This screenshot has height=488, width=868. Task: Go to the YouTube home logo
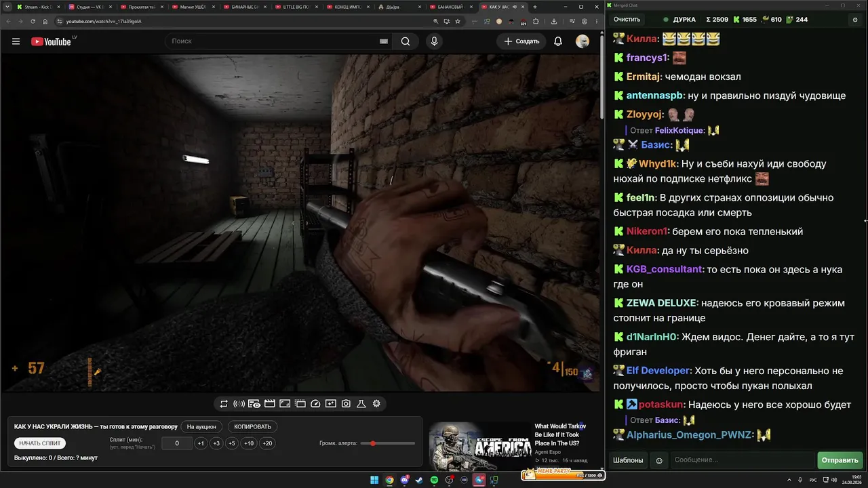point(51,41)
